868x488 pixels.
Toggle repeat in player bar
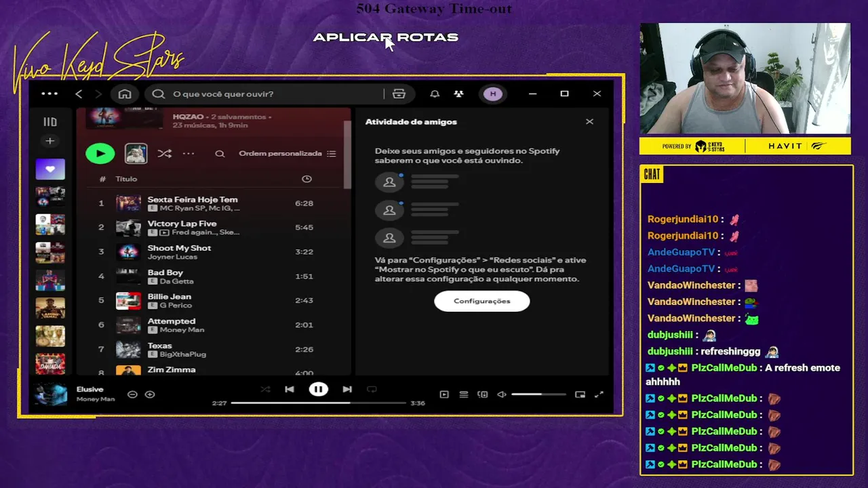coord(372,389)
